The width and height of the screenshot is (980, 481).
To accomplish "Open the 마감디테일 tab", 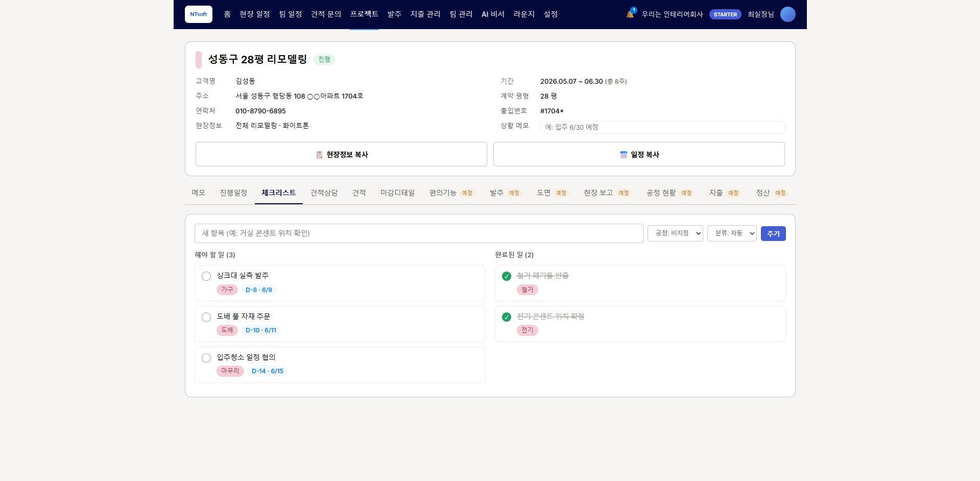I will 398,193.
